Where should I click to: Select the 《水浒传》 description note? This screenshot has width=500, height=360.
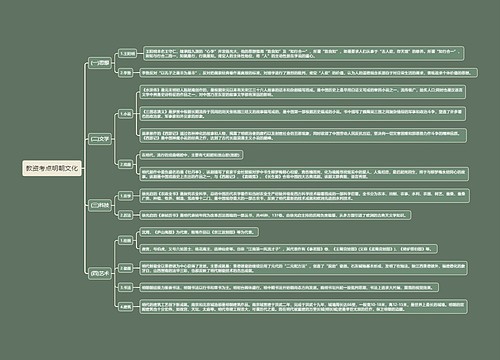[x=302, y=92]
